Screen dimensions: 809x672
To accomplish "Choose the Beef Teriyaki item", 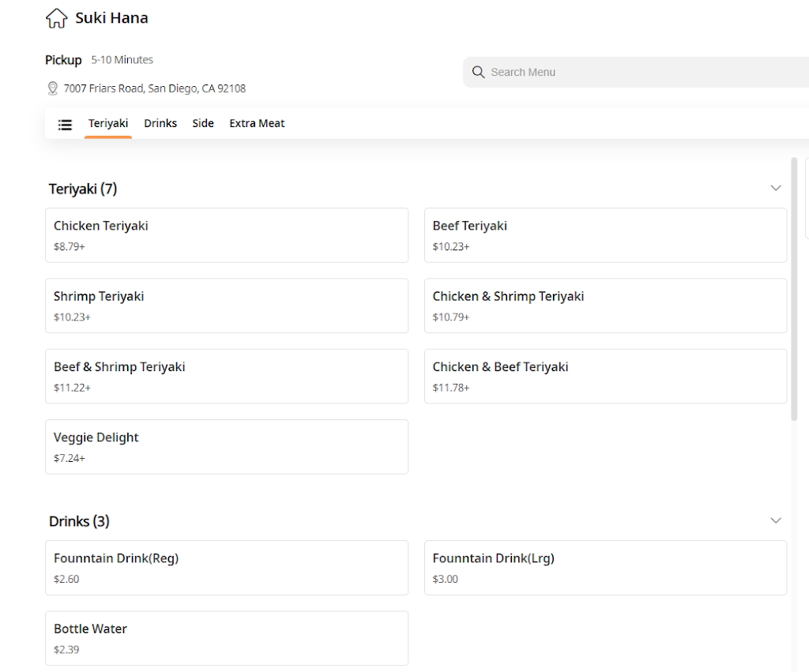I will [x=605, y=235].
